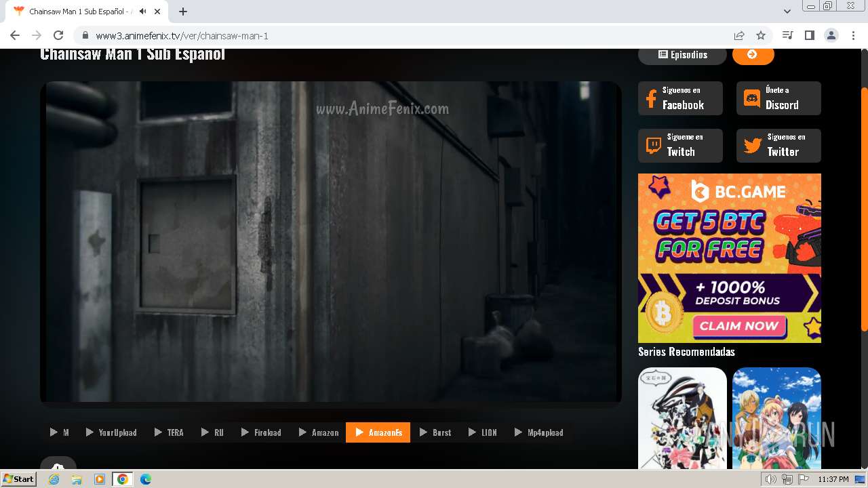Open the system tray volume icon
The width and height of the screenshot is (868, 488).
point(771,479)
